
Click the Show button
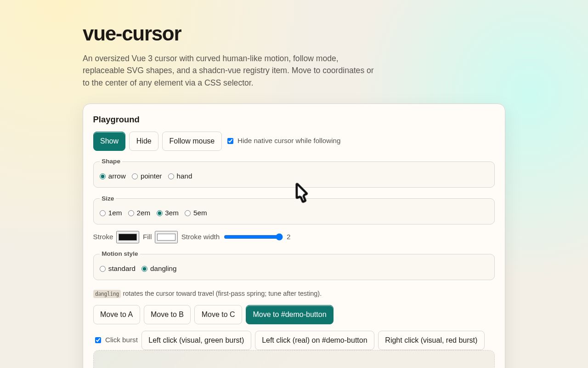pyautogui.click(x=109, y=141)
